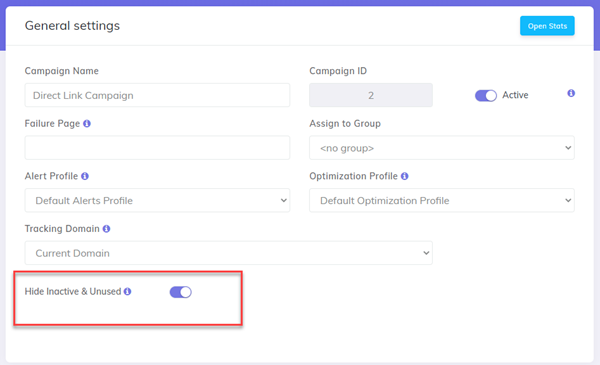Click the Open Stats button
Image resolution: width=600 pixels, height=365 pixels.
547,26
